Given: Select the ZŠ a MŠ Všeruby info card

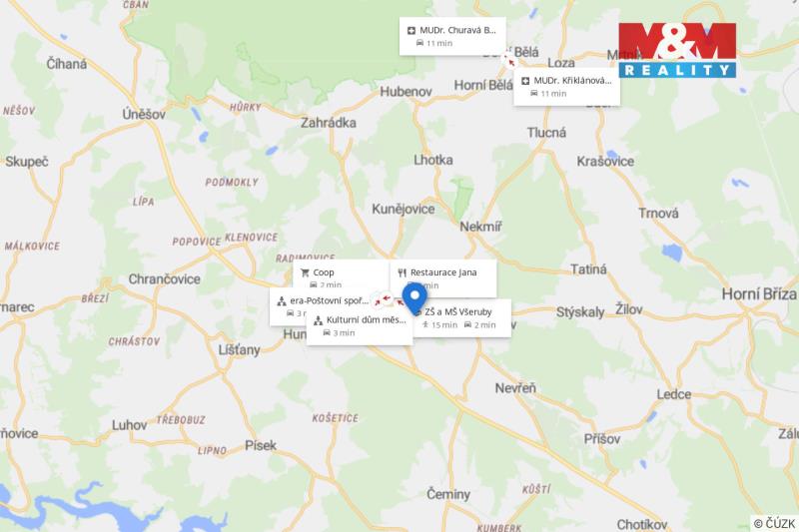Looking at the screenshot, I should point(461,317).
